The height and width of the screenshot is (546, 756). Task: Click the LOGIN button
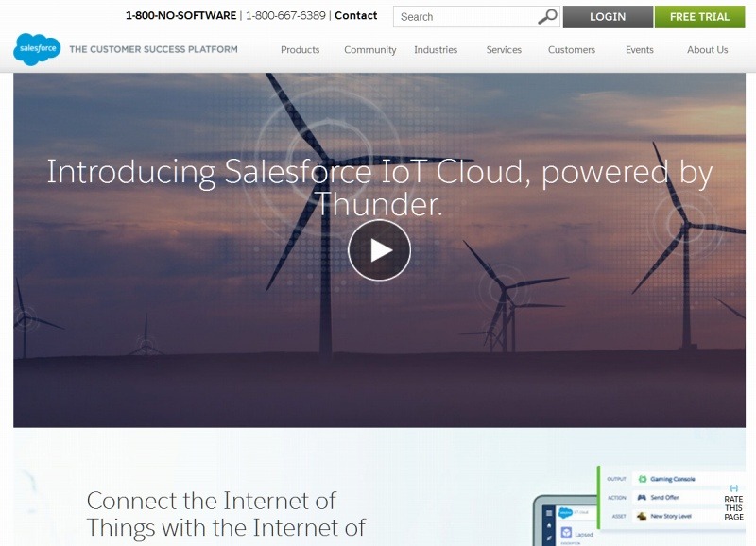pos(608,17)
